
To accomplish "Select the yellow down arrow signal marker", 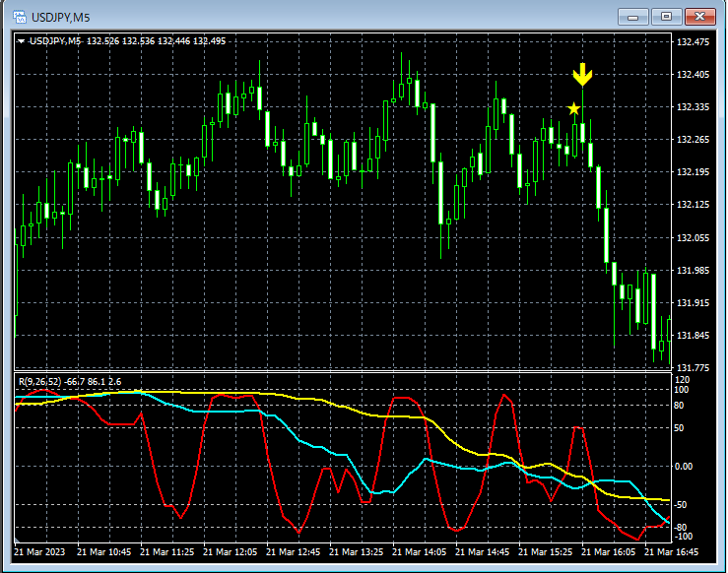I will pos(582,75).
